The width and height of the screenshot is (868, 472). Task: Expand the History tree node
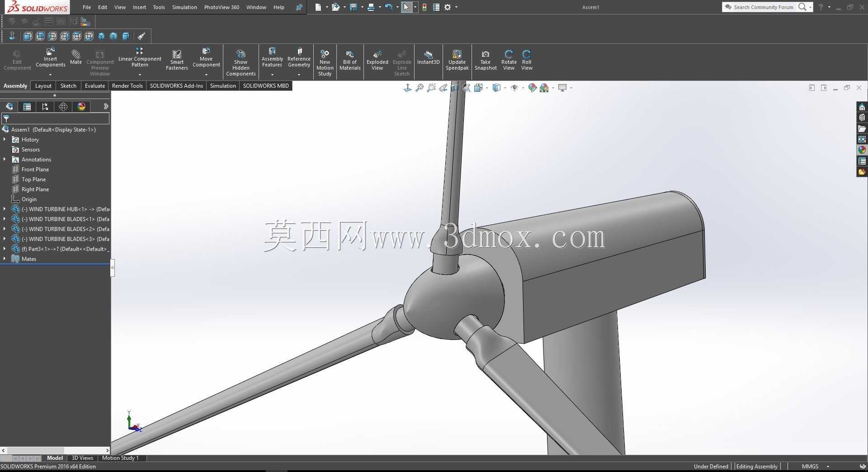click(x=5, y=139)
